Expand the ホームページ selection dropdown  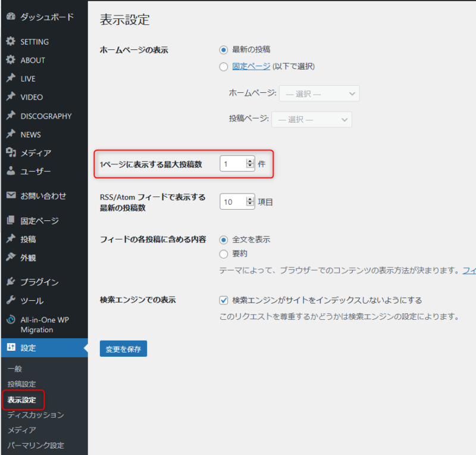click(319, 94)
